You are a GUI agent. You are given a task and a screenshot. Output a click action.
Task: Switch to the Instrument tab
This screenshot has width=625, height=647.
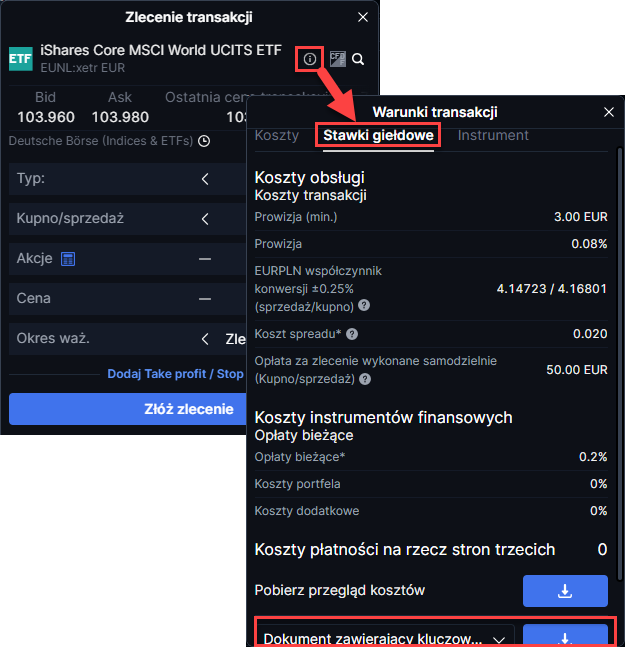[x=493, y=135]
